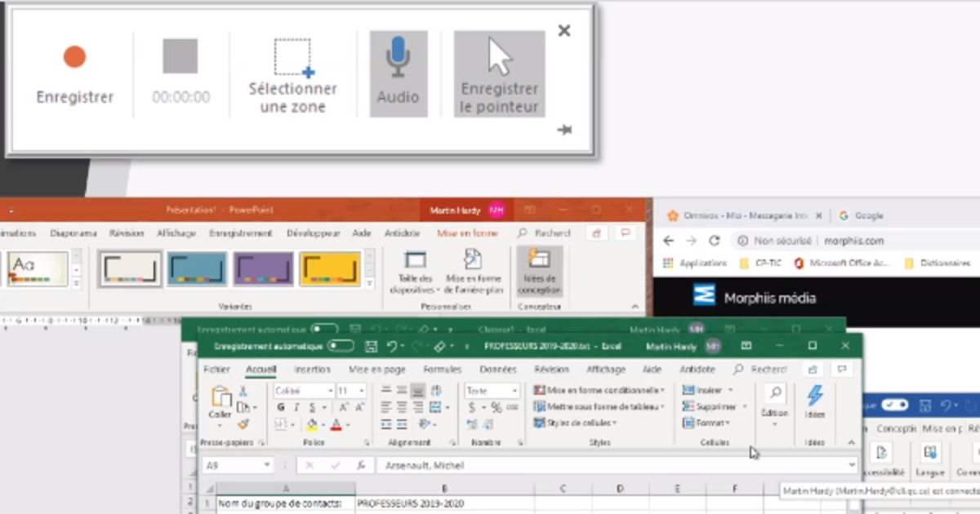Switch to Formules tab in Excel
Screen dimensions: 980x514
click(x=443, y=370)
